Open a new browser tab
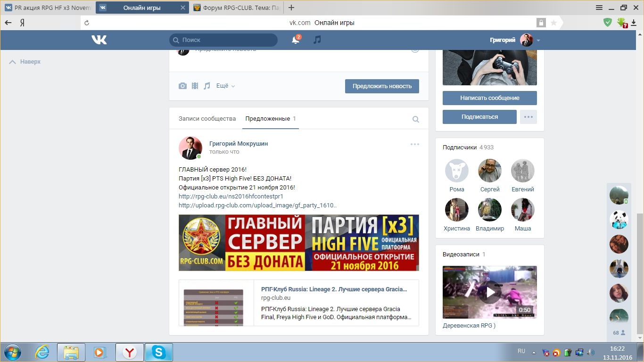This screenshot has width=644, height=362. pyautogui.click(x=291, y=8)
